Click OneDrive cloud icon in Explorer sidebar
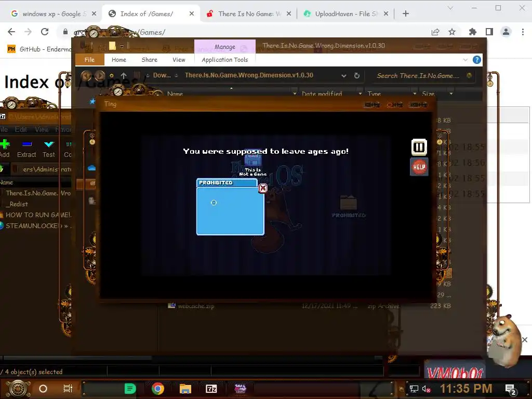Screen dimensions: 532x399 (91, 168)
